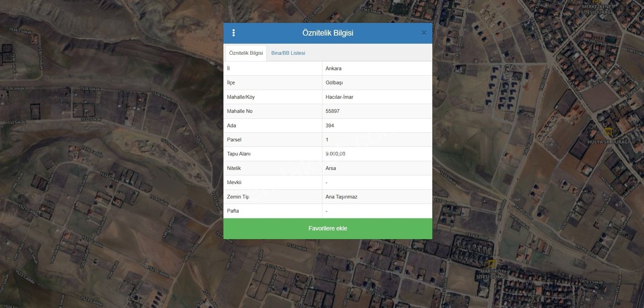Click the Pafta row label
This screenshot has height=308, width=644.
pyautogui.click(x=233, y=211)
